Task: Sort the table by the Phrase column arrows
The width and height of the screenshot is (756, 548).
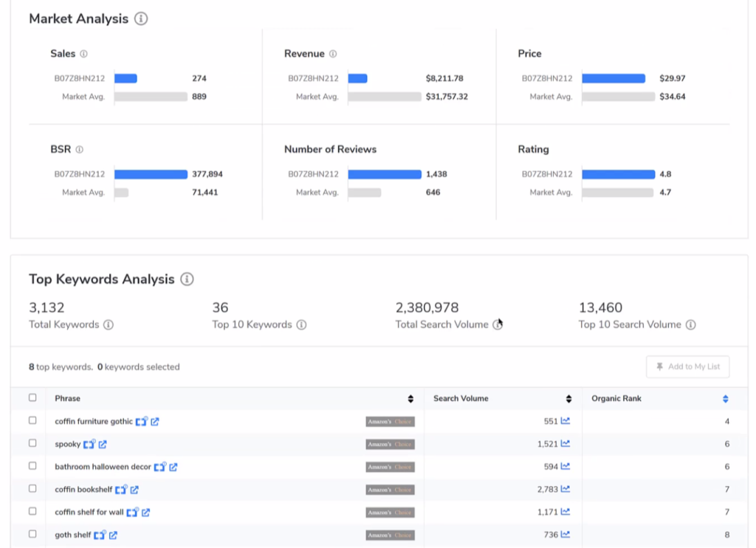Action: pos(410,399)
